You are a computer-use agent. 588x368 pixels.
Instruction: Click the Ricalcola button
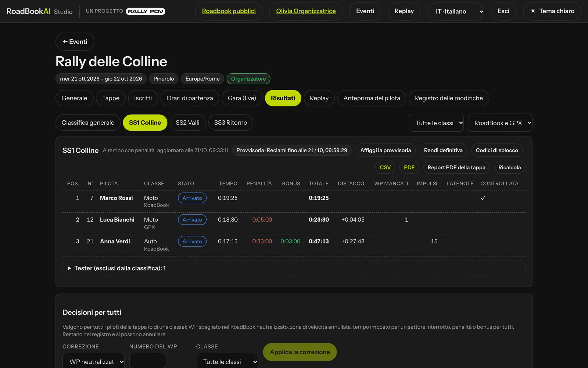(509, 167)
